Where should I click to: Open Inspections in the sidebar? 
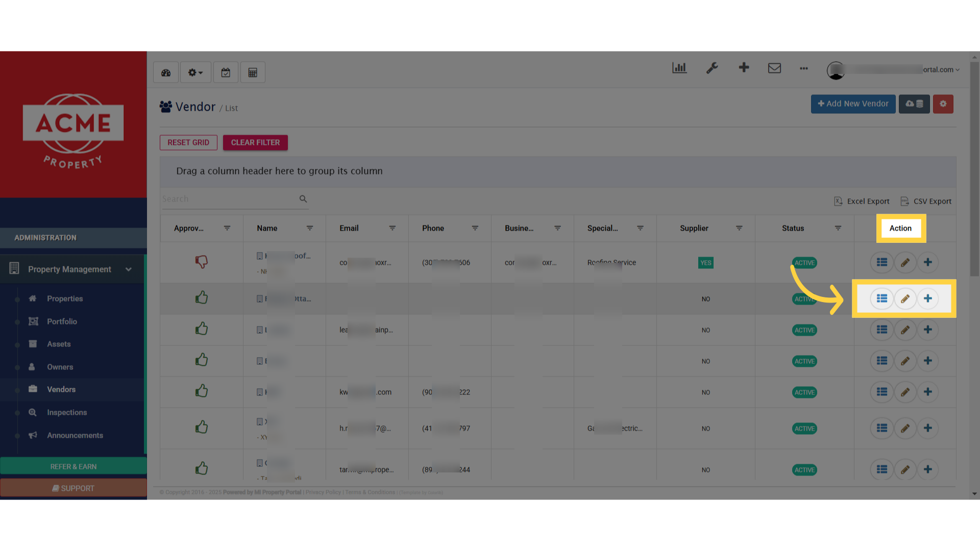[x=67, y=412]
